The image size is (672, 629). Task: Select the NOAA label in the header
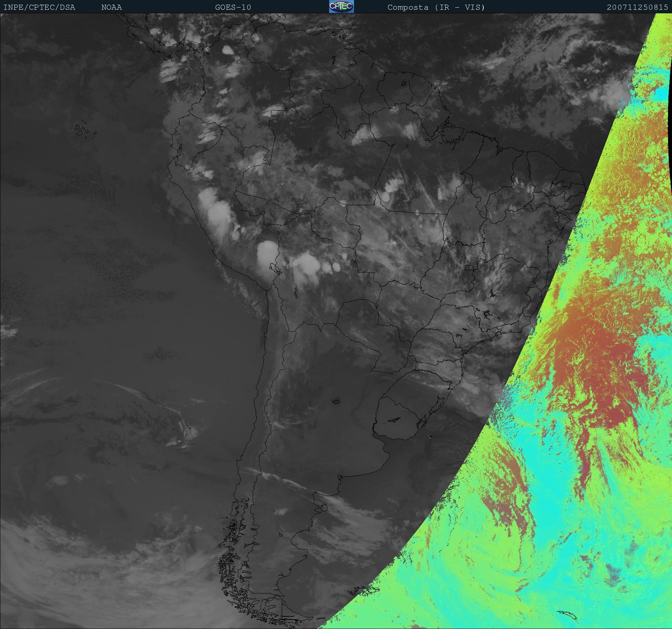click(x=111, y=7)
